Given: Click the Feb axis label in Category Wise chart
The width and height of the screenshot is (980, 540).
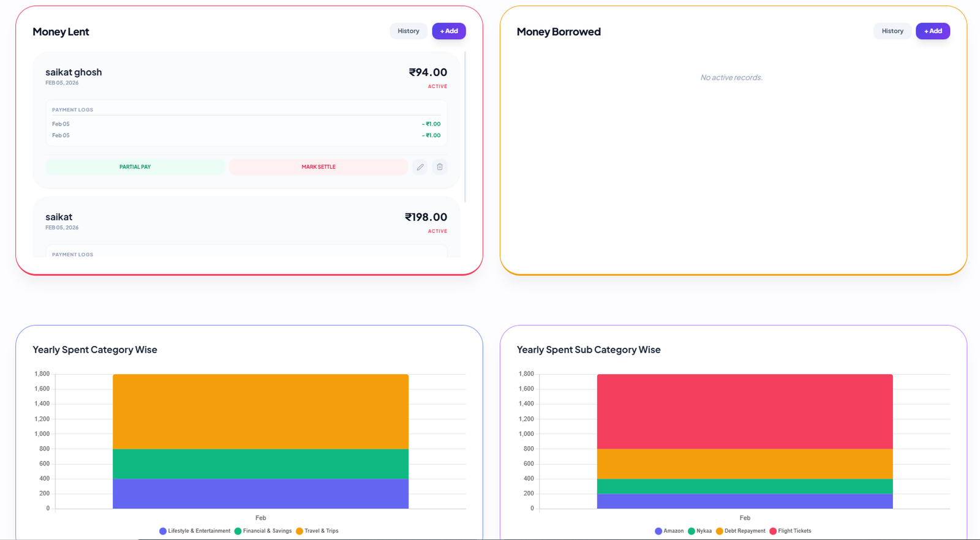Looking at the screenshot, I should coord(260,518).
